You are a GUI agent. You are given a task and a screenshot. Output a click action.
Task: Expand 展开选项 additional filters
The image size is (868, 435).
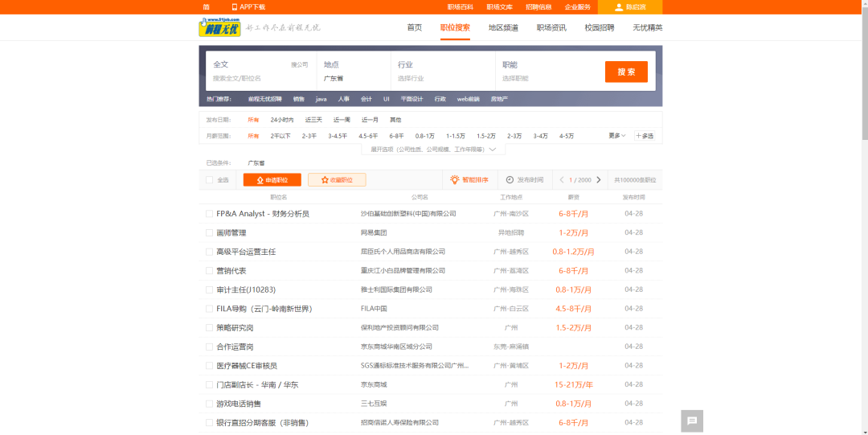433,150
